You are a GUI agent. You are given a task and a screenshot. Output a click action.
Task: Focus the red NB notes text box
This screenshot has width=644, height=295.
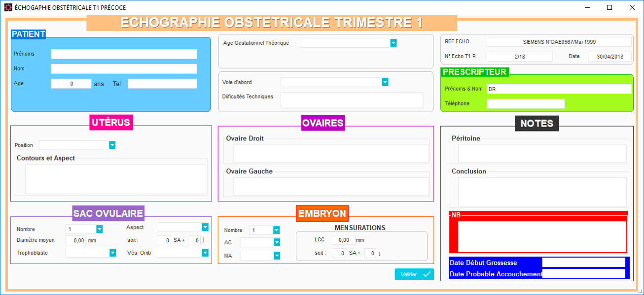pos(542,236)
